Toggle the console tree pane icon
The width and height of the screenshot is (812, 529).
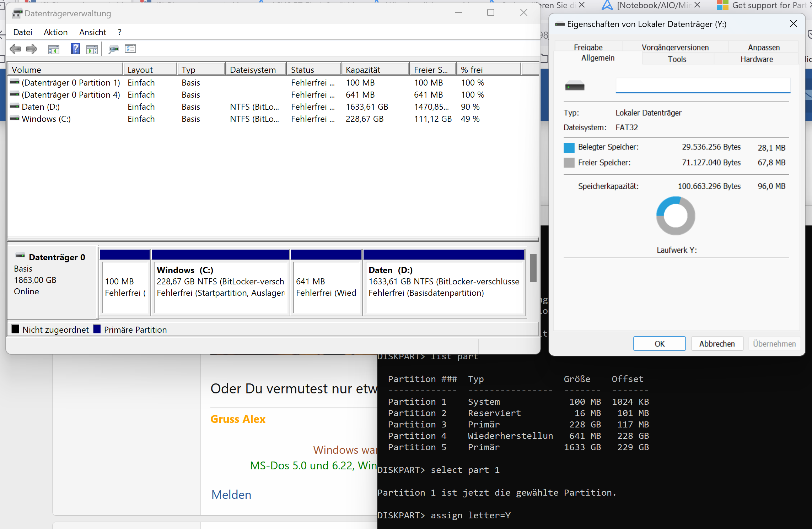[53, 49]
